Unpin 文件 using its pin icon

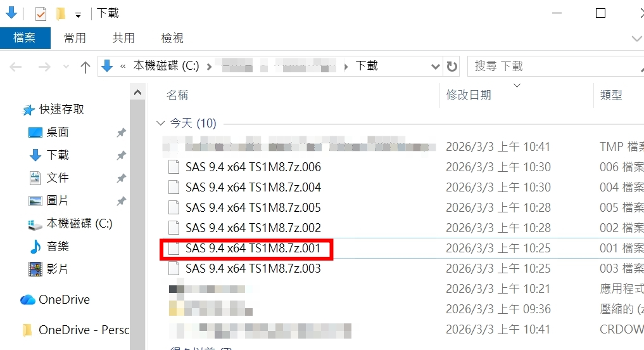pyautogui.click(x=121, y=178)
